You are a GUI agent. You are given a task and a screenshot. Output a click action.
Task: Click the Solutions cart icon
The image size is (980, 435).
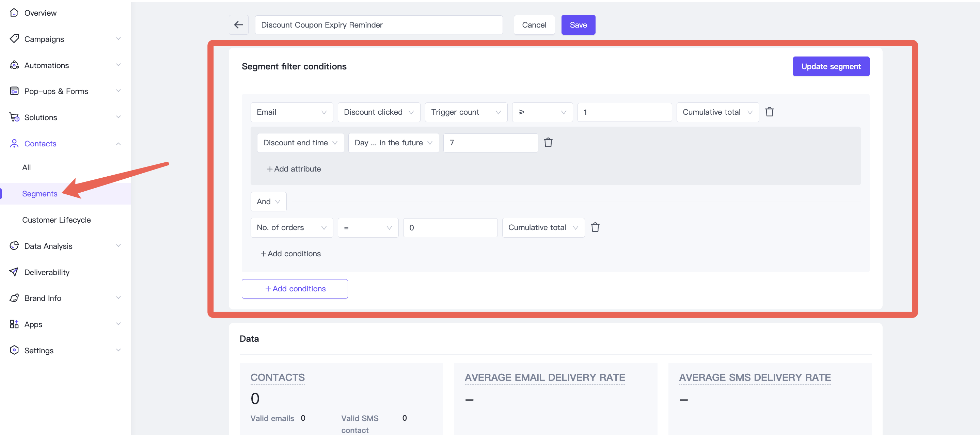click(14, 117)
